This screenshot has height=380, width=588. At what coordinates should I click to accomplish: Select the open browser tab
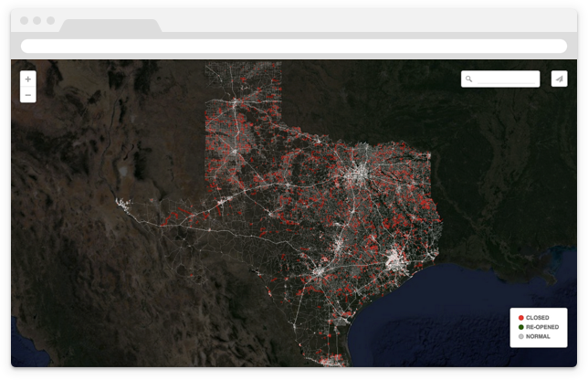pos(110,25)
